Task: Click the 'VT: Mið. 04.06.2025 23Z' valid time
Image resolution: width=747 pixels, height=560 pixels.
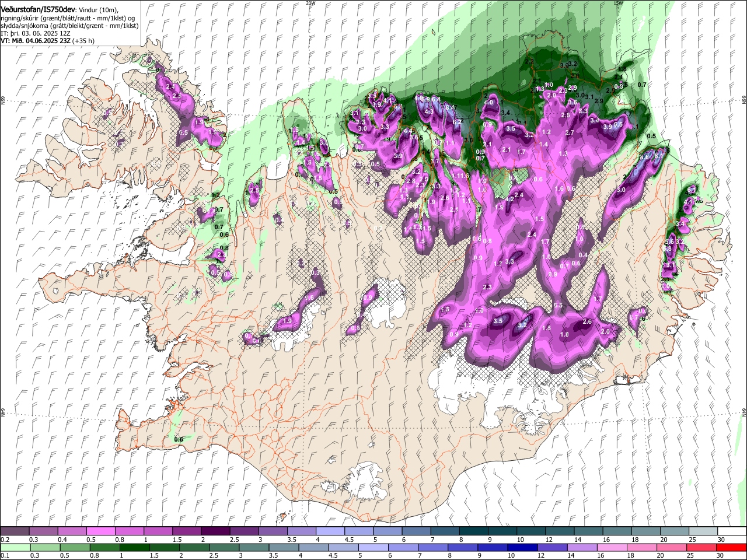Action: pyautogui.click(x=35, y=41)
